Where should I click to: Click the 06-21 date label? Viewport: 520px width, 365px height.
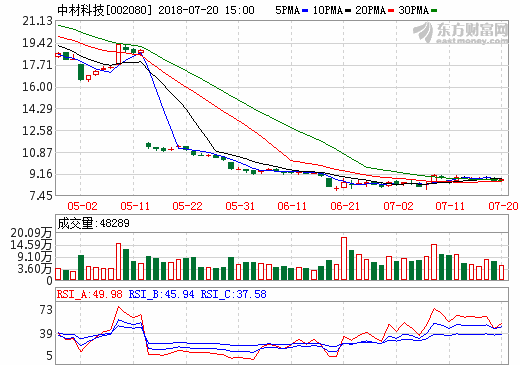pyautogui.click(x=345, y=206)
